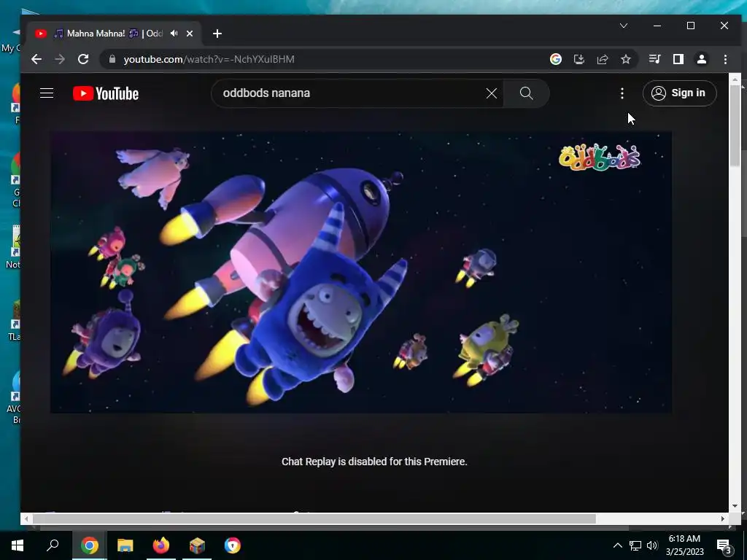The height and width of the screenshot is (560, 747).
Task: Click the horizontal scrollbar thumb
Action: tap(314, 518)
